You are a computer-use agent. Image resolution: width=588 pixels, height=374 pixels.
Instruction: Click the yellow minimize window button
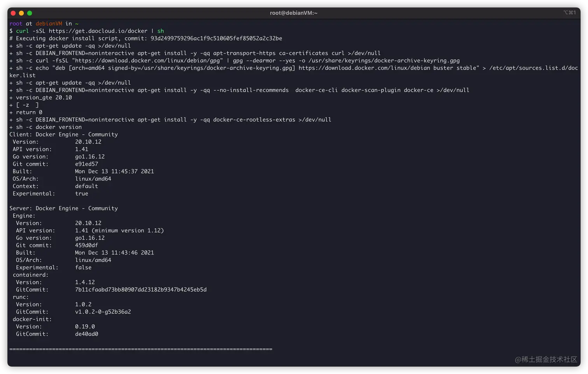pyautogui.click(x=21, y=13)
